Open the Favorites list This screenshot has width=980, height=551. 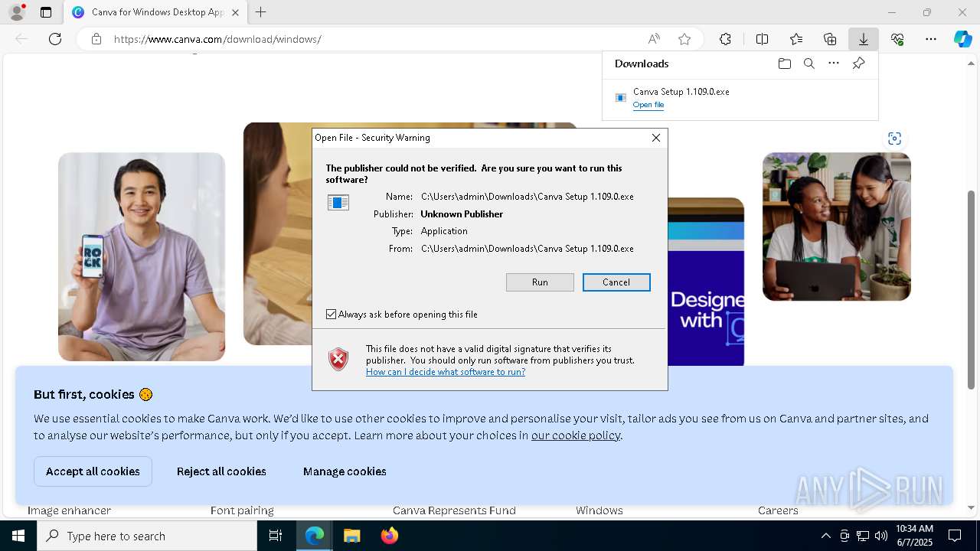coord(796,39)
